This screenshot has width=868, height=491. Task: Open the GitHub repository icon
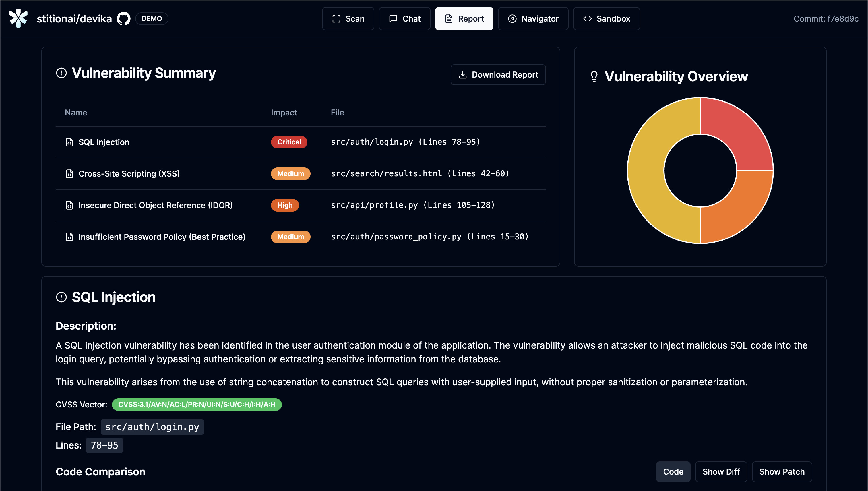pos(124,19)
